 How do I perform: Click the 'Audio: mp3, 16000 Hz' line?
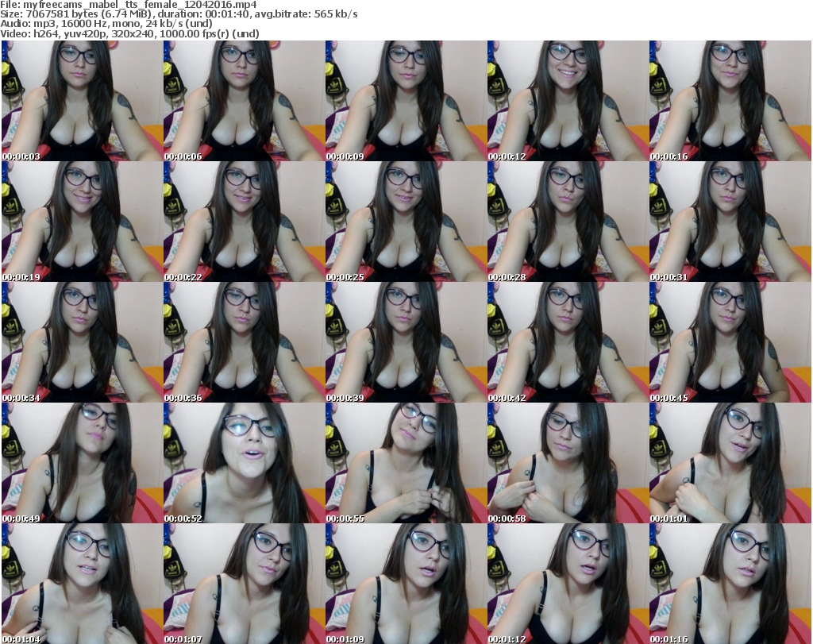106,24
